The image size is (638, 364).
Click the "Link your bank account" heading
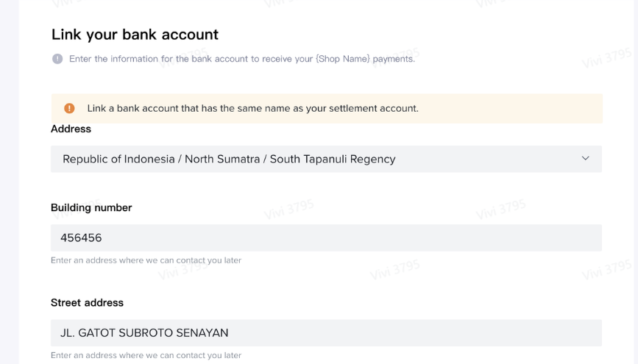pos(135,35)
